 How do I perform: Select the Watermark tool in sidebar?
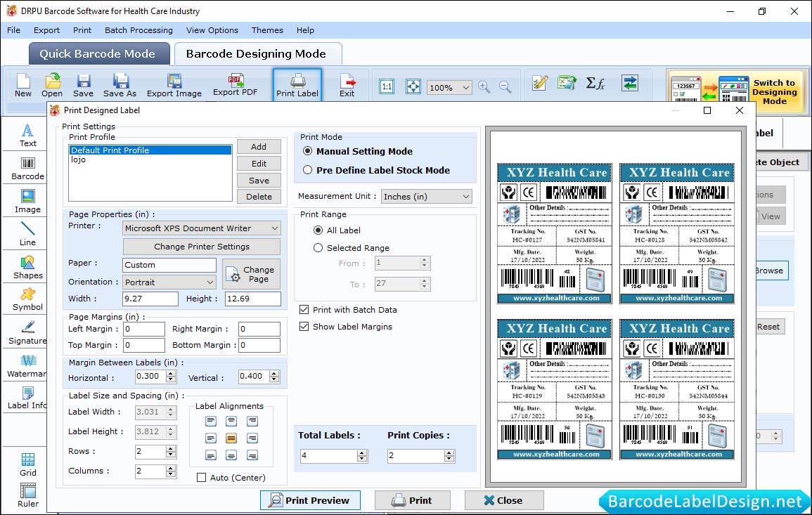click(27, 366)
